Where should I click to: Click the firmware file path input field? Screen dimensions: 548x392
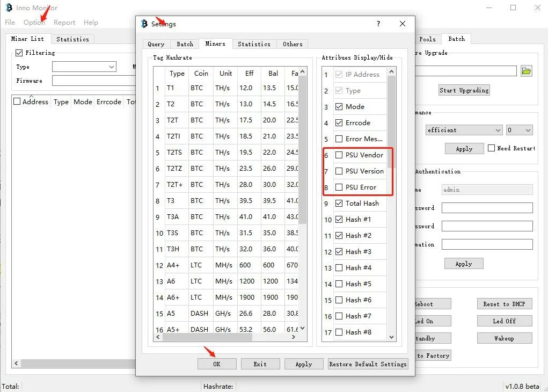tap(465, 71)
